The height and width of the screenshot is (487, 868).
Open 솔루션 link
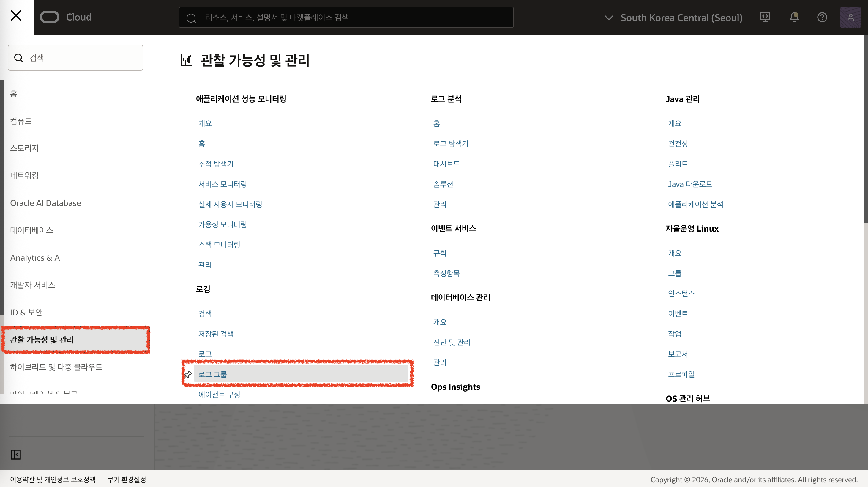(x=443, y=184)
